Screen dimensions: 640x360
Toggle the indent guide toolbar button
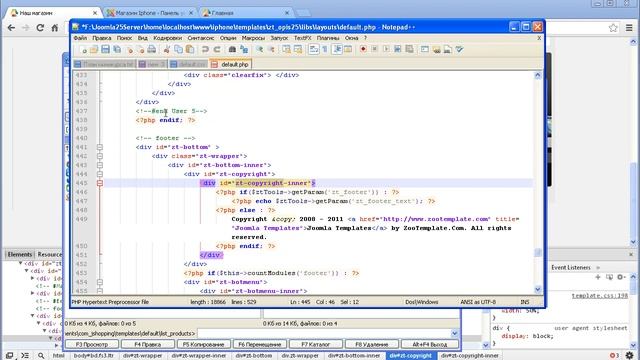point(337,49)
